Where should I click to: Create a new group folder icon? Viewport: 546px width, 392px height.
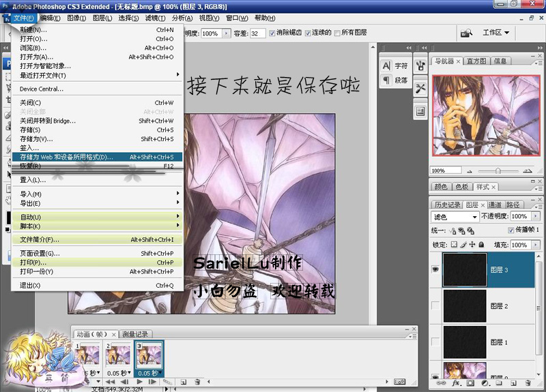pyautogui.click(x=499, y=383)
